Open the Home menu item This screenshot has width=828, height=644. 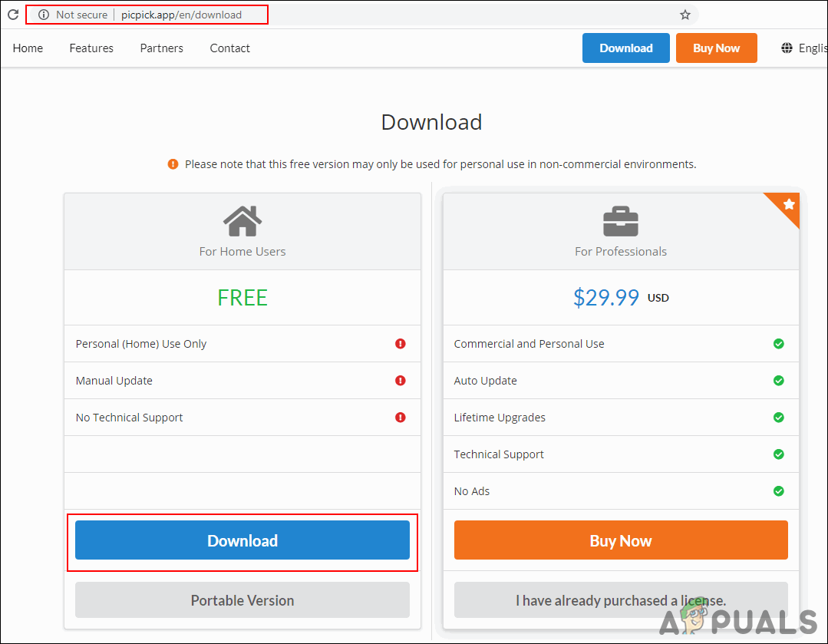coord(28,48)
